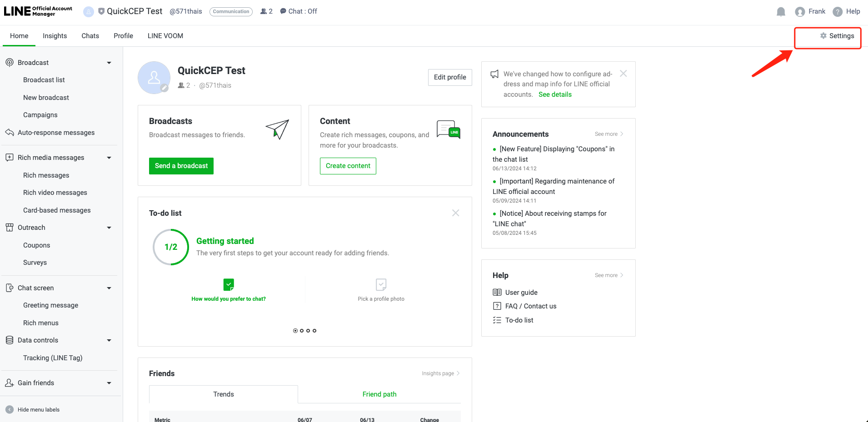Collapse the Broadcast menu section
This screenshot has width=868, height=422.
109,63
